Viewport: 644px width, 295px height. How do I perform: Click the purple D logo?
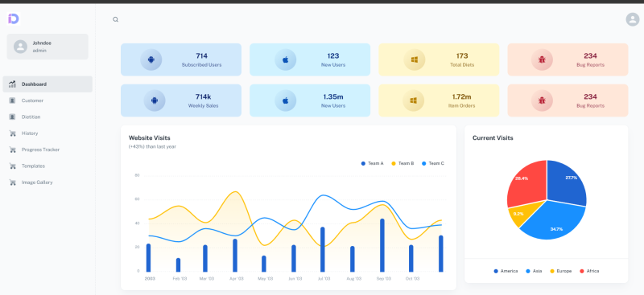13,18
